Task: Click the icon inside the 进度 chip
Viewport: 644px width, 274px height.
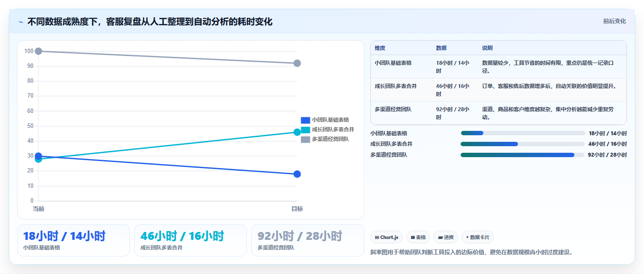Action: pyautogui.click(x=440, y=237)
